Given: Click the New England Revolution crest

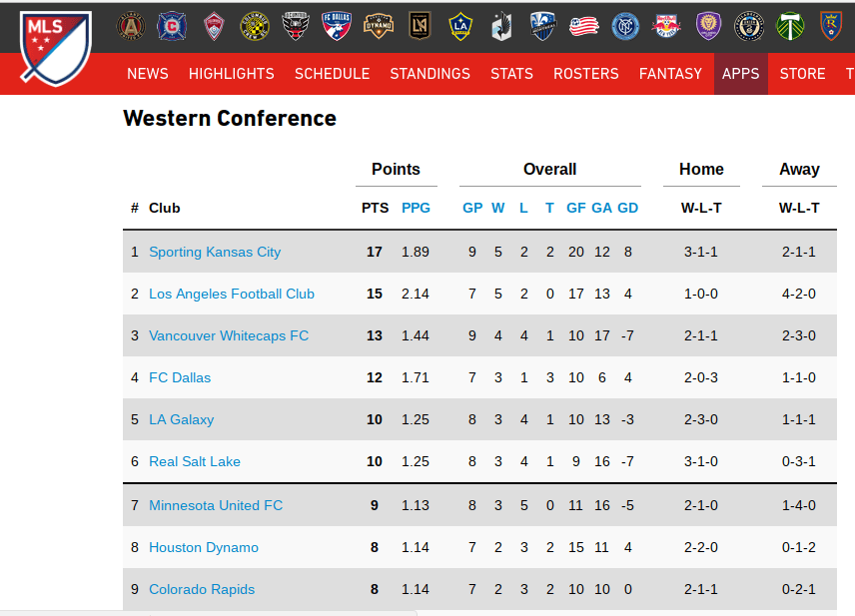Looking at the screenshot, I should tap(583, 26).
